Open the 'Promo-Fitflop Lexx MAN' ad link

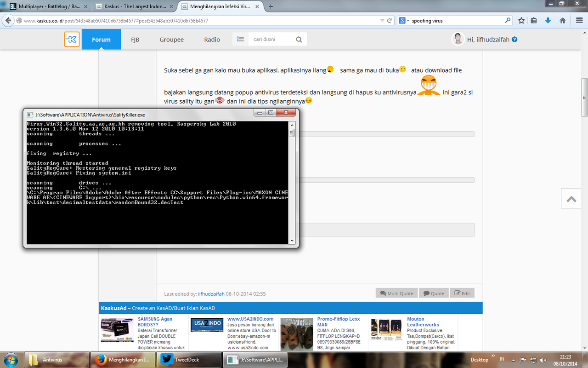pos(338,322)
